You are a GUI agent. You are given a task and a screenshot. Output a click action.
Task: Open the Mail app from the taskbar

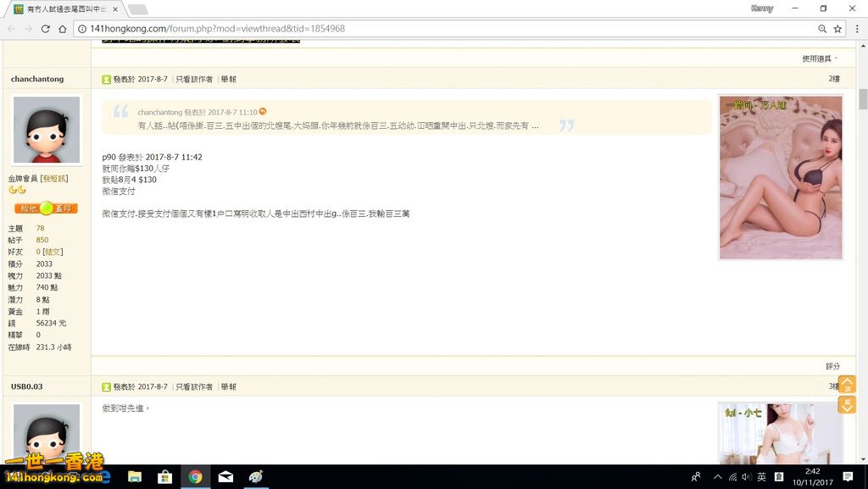(225, 476)
